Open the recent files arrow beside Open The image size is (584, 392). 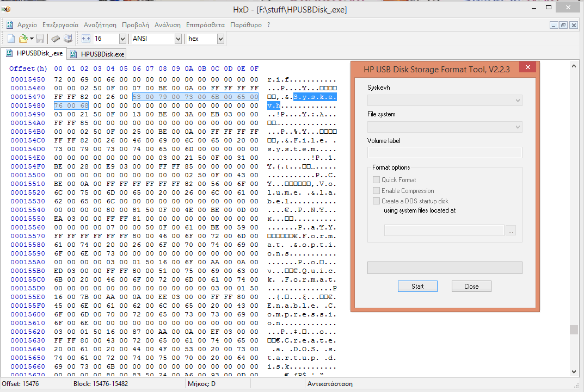(x=32, y=39)
